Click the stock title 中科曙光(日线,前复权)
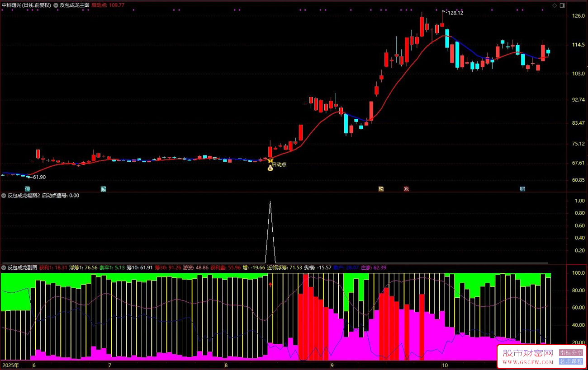Viewport: 588px width, 370px height. click(x=26, y=5)
